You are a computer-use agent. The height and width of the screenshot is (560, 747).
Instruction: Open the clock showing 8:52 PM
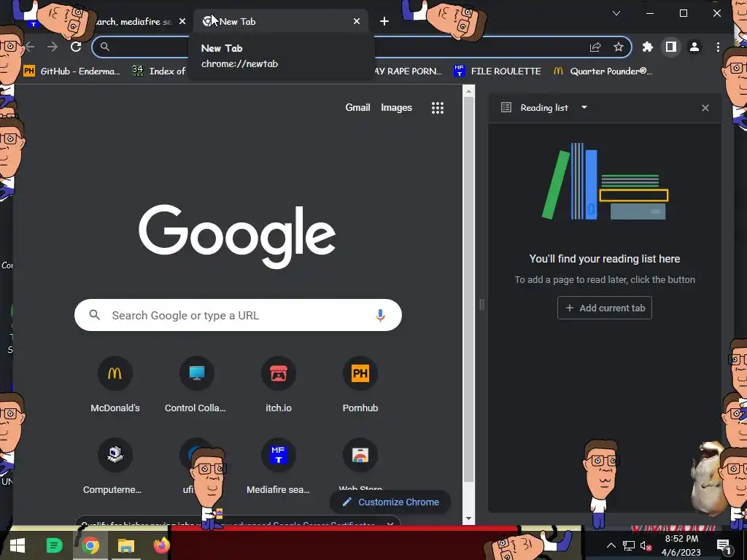(x=681, y=545)
